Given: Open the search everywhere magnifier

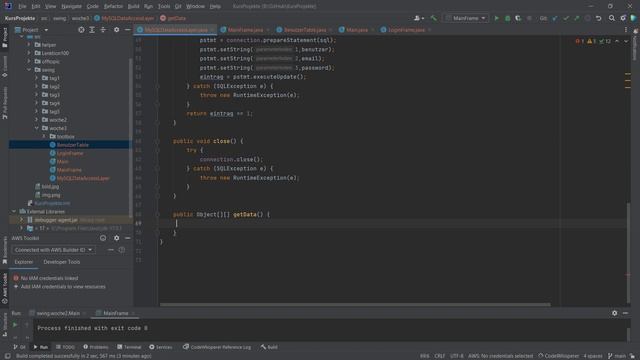Looking at the screenshot, I should [x=611, y=18].
